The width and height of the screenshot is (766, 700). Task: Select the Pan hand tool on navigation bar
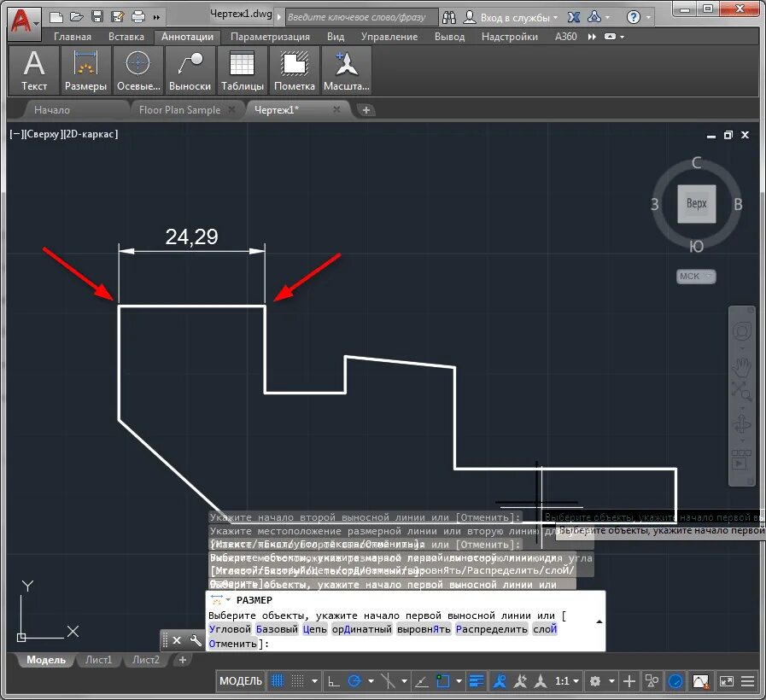pyautogui.click(x=741, y=367)
